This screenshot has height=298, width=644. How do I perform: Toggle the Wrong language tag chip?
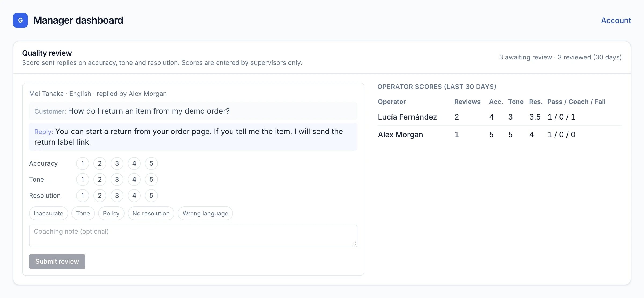tap(205, 213)
